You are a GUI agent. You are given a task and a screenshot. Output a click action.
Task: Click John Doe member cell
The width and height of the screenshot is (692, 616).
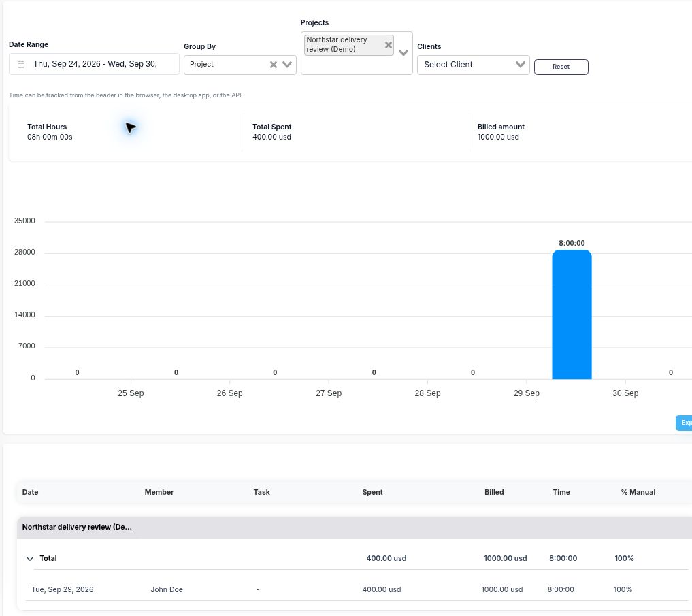point(167,589)
